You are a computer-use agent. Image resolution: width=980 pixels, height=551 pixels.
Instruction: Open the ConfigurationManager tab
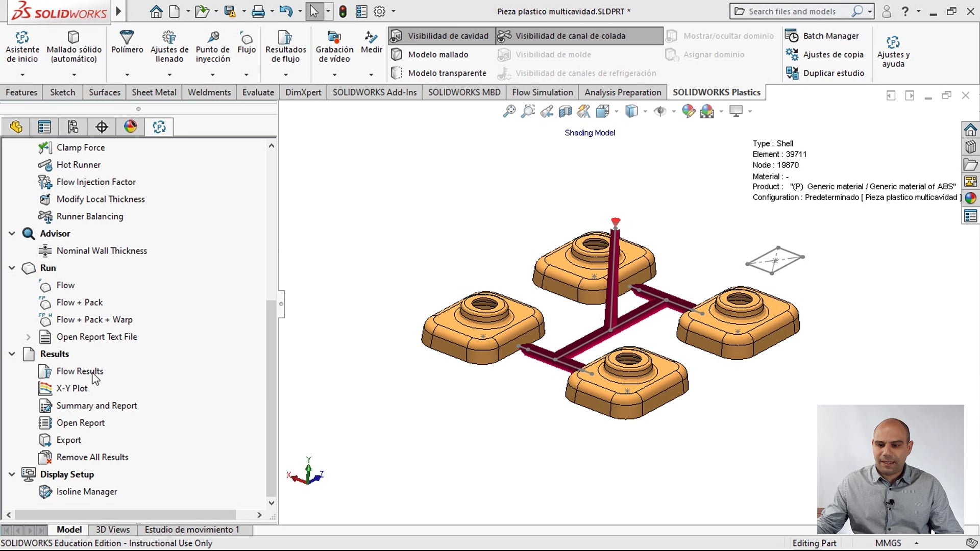(73, 127)
